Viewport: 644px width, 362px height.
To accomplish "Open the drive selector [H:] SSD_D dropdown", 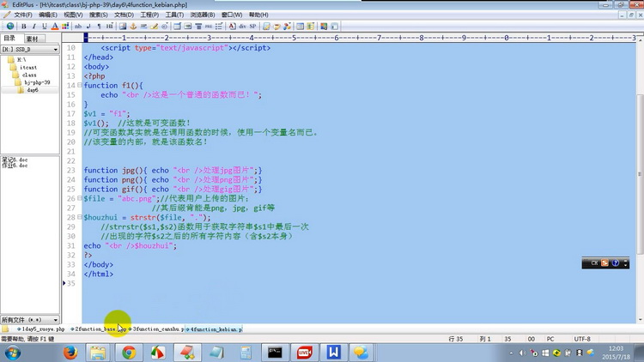I will 30,49.
